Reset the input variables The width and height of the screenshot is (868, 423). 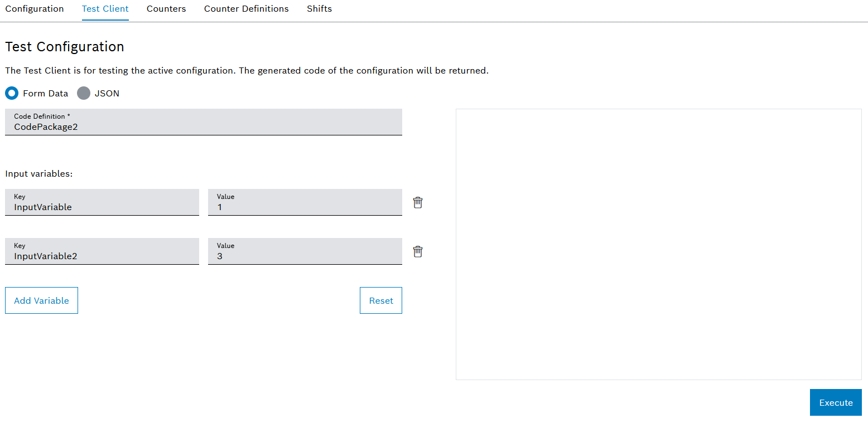coord(380,300)
